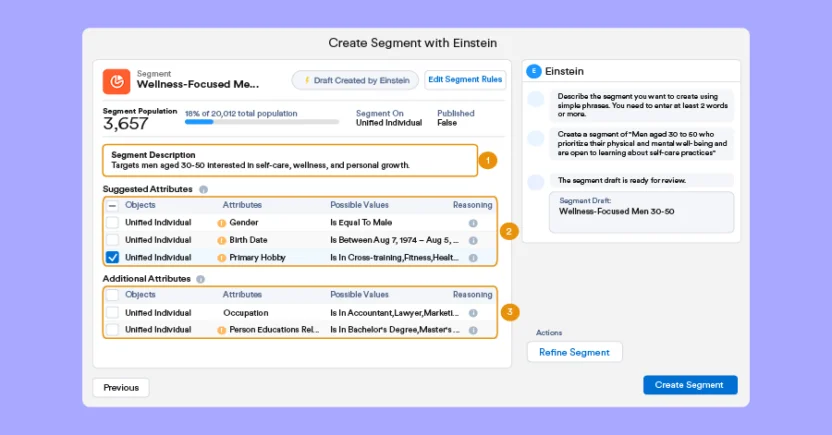Click orange warning icon beside Gender
This screenshot has height=435, width=832.
[222, 223]
